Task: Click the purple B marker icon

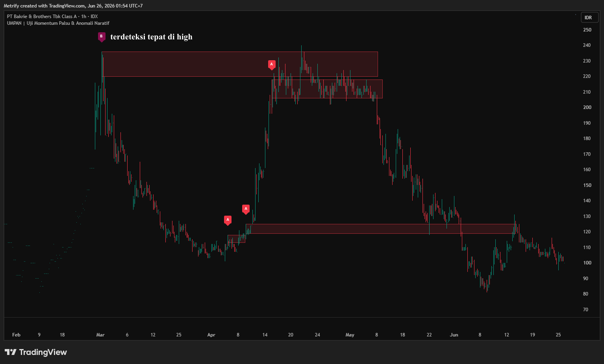Action: (102, 37)
